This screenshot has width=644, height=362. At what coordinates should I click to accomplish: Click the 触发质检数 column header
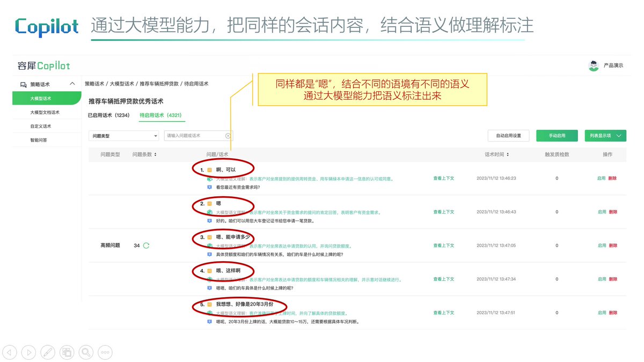click(557, 154)
